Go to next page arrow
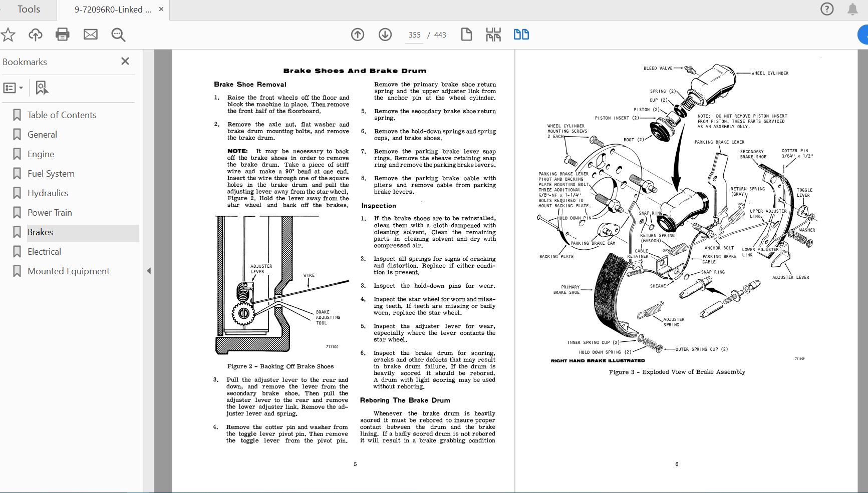 coord(385,35)
